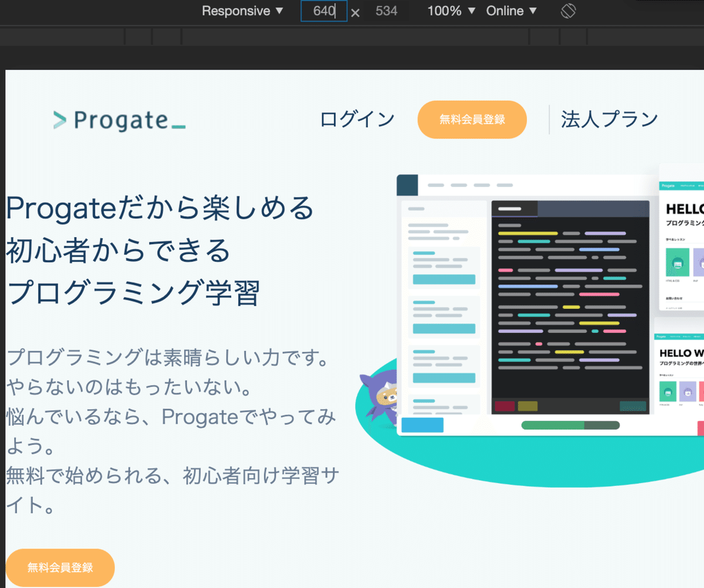Image resolution: width=704 pixels, height=588 pixels.
Task: Open the 100% zoom dropdown
Action: (451, 11)
